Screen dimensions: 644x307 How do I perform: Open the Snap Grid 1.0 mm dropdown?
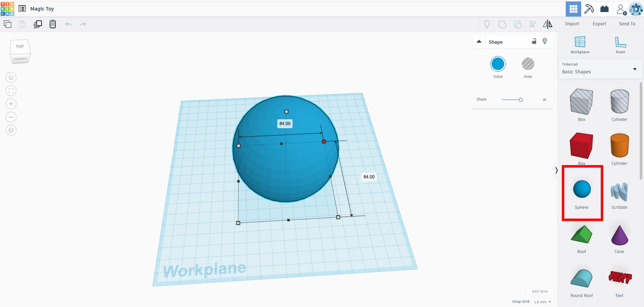coord(542,302)
